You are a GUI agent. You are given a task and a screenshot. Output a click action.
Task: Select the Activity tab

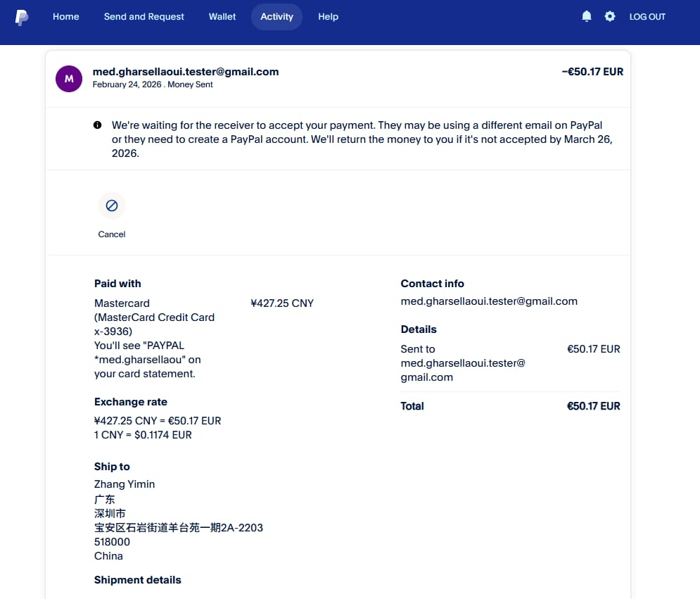click(x=276, y=16)
